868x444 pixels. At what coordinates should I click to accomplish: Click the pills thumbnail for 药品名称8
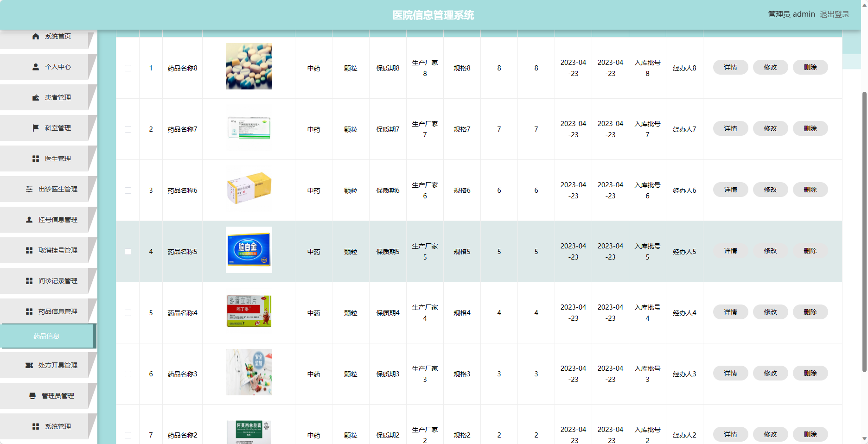[x=249, y=66]
